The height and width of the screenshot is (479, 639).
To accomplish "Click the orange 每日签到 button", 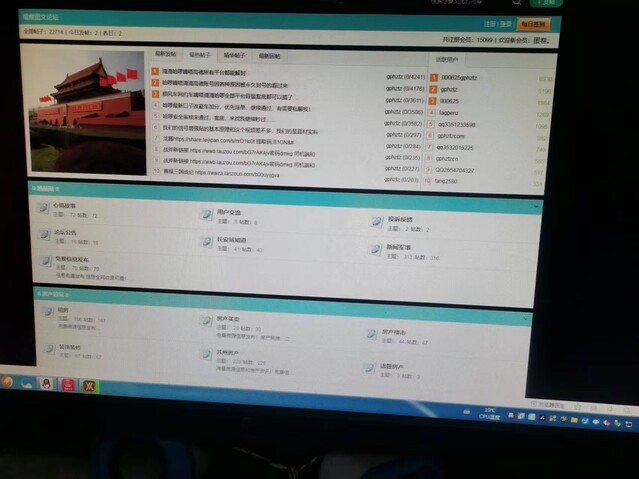I will point(533,24).
